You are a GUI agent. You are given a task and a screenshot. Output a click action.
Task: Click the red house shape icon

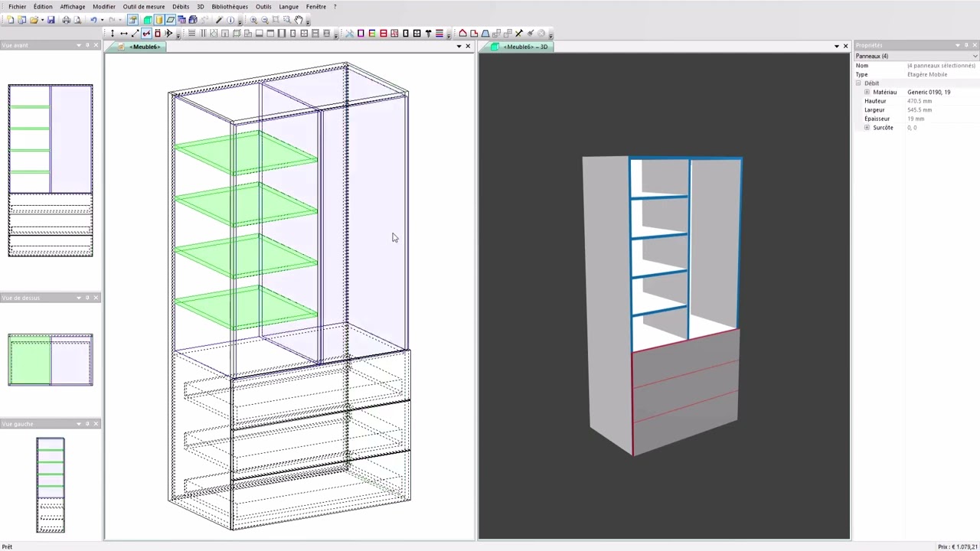coord(462,34)
